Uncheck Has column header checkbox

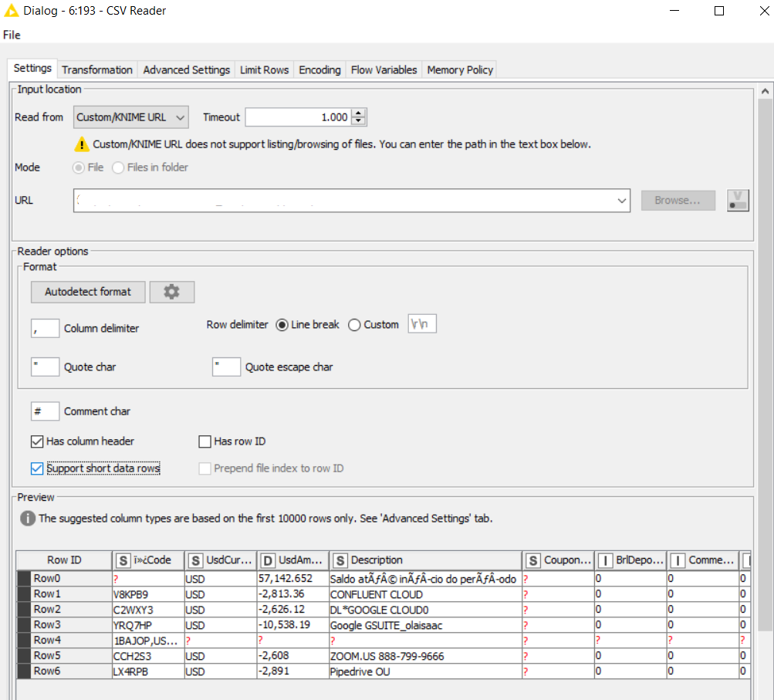[37, 441]
